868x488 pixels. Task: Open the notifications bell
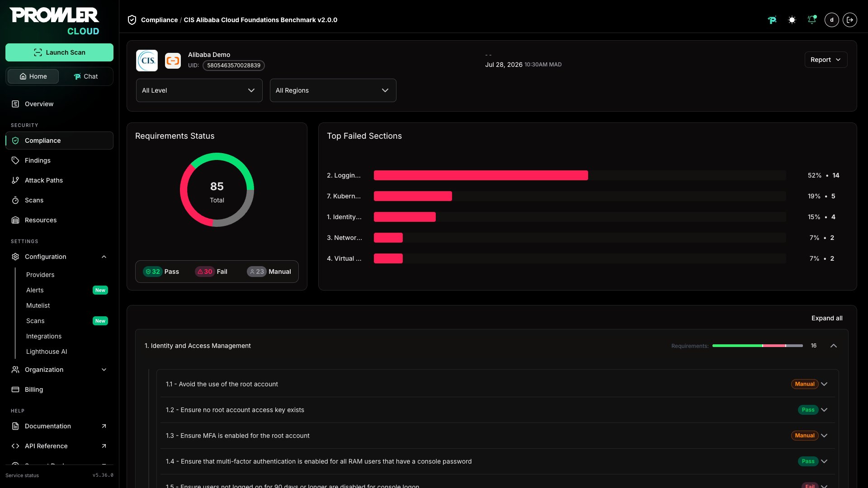click(x=812, y=20)
